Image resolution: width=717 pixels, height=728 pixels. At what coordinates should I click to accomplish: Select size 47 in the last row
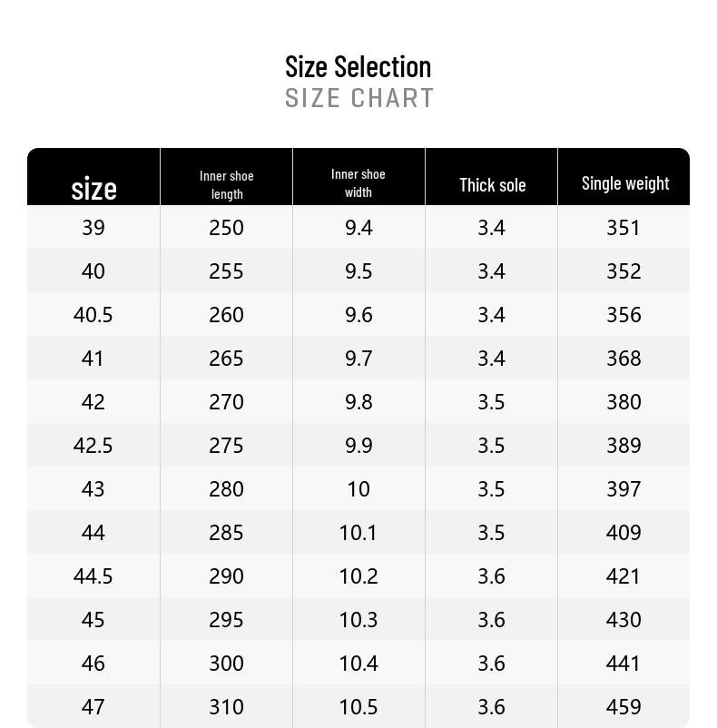click(93, 707)
